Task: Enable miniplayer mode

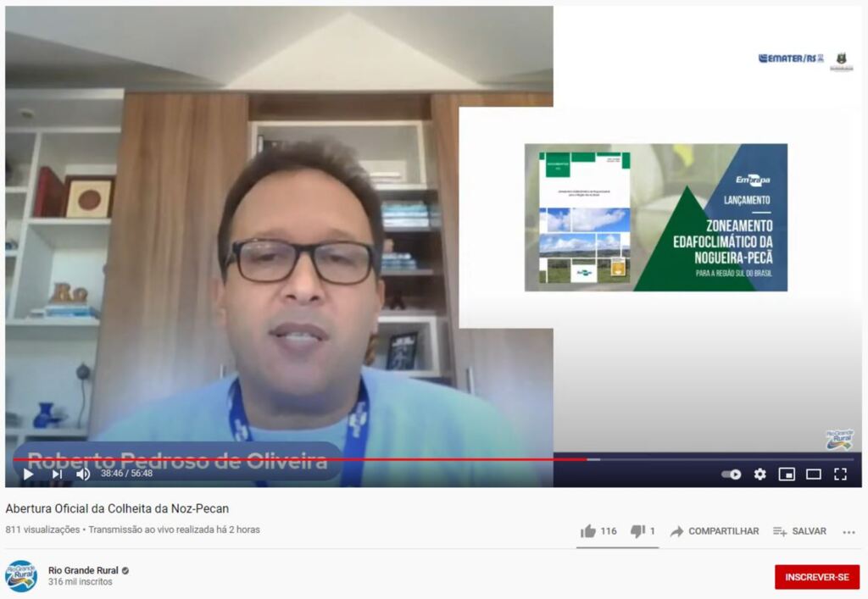Action: (x=787, y=474)
